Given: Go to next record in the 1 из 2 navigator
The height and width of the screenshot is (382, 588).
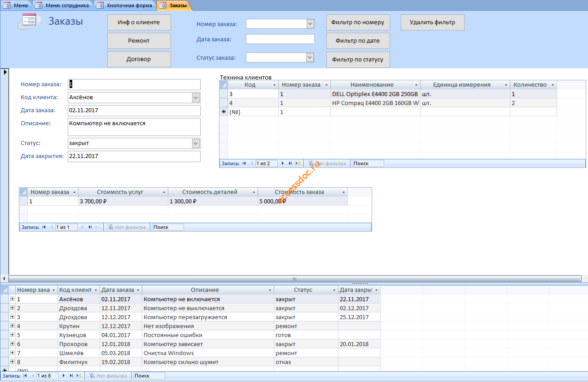Looking at the screenshot, I should pyautogui.click(x=283, y=163).
